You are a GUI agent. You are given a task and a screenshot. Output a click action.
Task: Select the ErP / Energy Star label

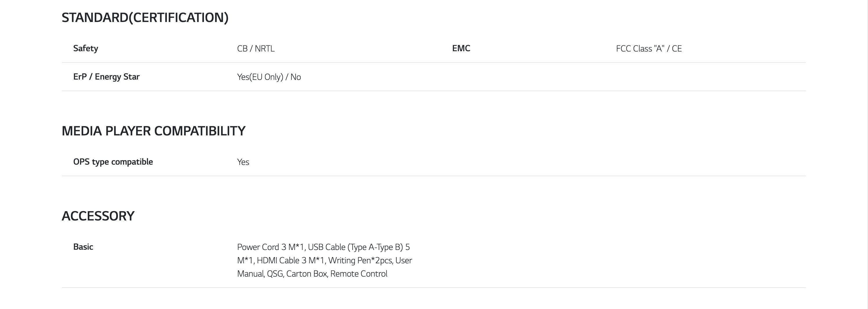106,77
